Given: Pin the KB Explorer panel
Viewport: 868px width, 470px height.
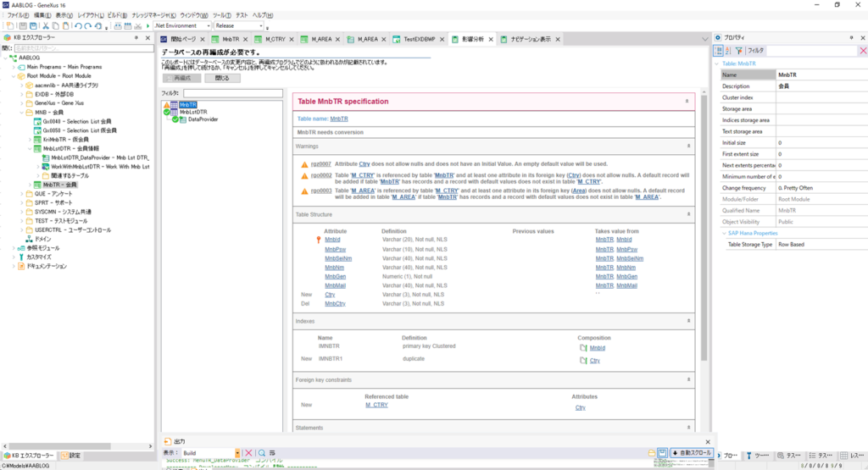Looking at the screenshot, I should [x=136, y=37].
